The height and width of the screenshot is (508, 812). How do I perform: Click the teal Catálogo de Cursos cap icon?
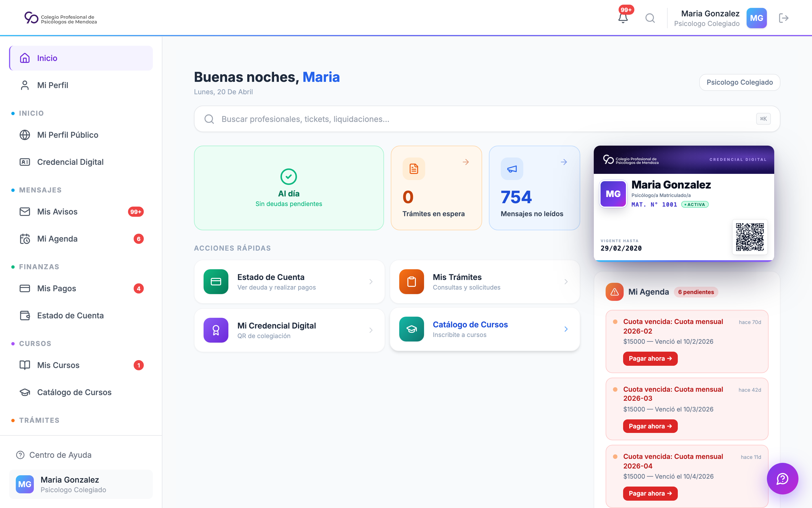coord(411,329)
